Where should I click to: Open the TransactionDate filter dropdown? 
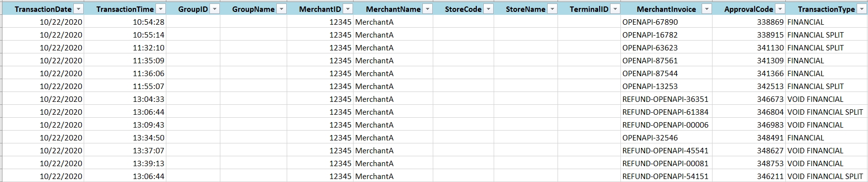[x=78, y=9]
